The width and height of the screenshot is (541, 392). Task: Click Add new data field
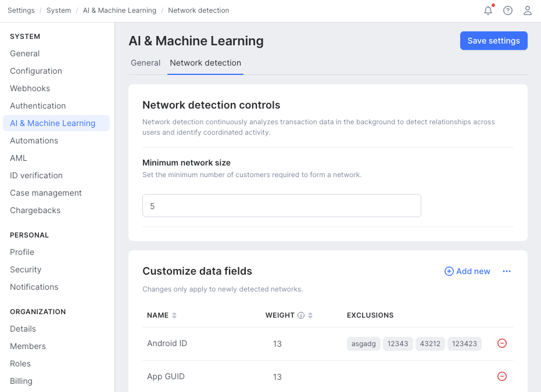467,271
